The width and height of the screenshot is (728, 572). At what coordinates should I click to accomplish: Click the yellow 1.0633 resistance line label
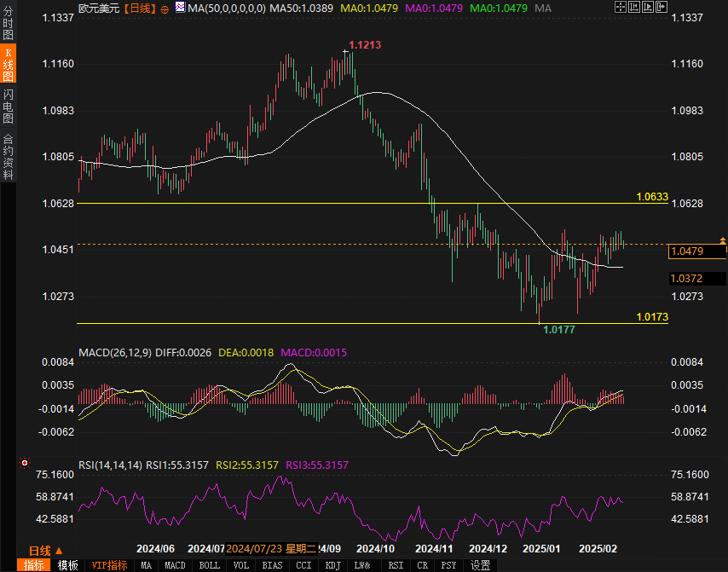tap(652, 197)
